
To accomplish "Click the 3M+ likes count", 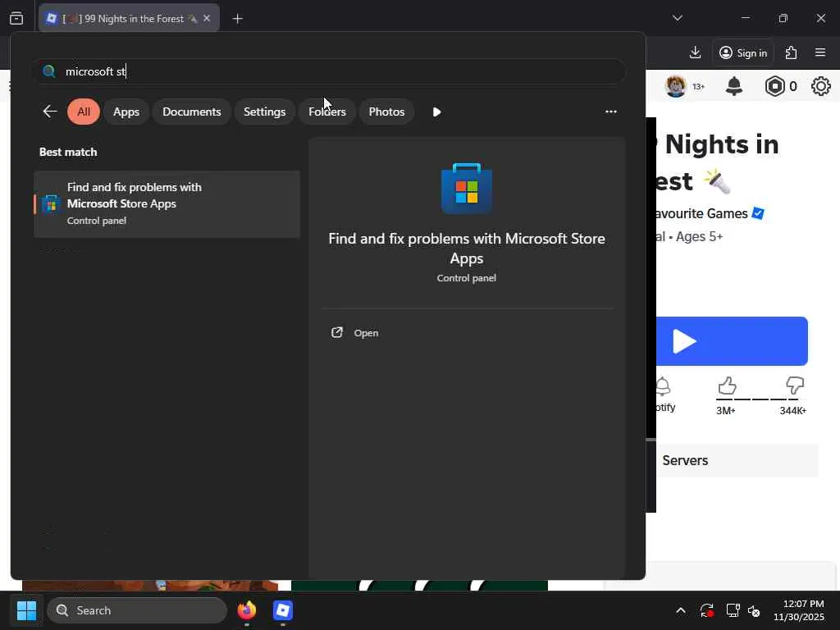I will (x=726, y=411).
